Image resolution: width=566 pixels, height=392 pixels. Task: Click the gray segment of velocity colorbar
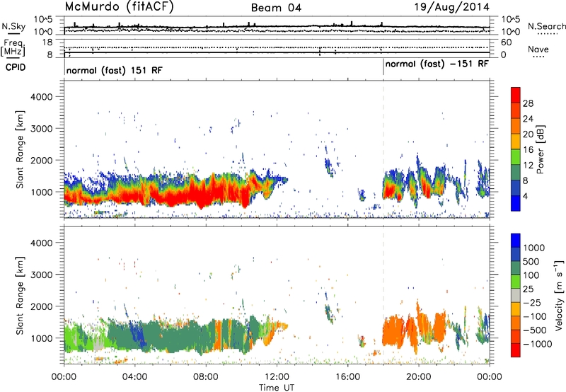[516, 296]
